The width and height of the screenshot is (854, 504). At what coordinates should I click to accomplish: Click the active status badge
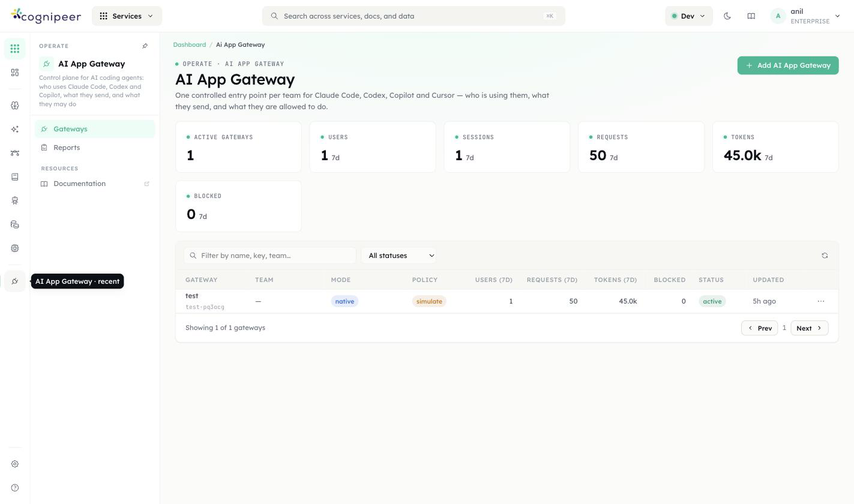(x=712, y=301)
